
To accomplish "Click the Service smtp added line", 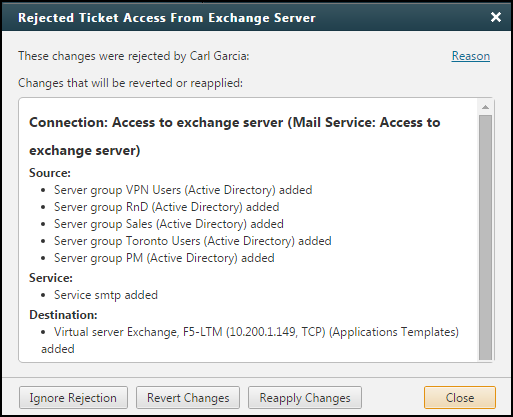I will tap(106, 295).
